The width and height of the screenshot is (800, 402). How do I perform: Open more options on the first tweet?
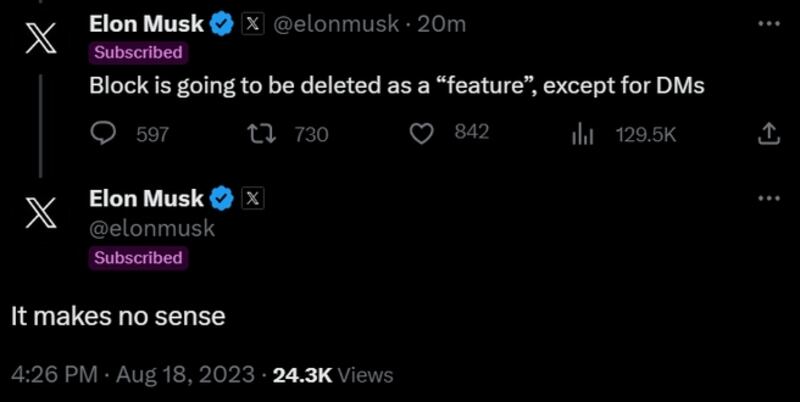coord(769,23)
